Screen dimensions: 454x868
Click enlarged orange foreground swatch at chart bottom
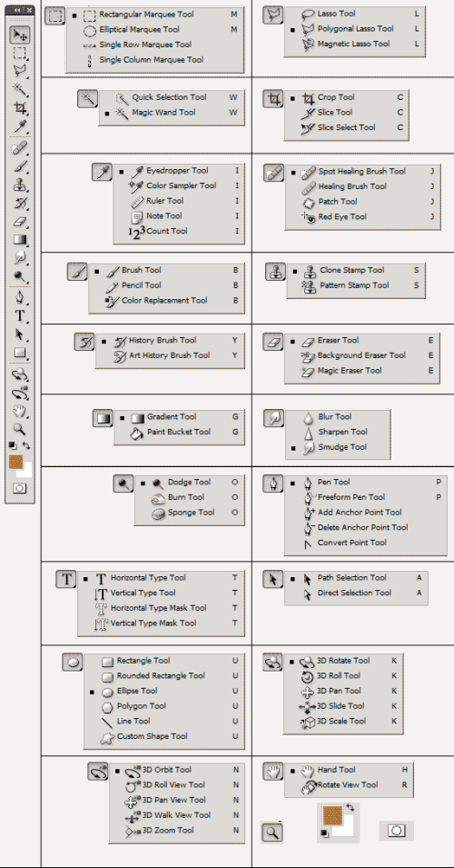pos(333,815)
